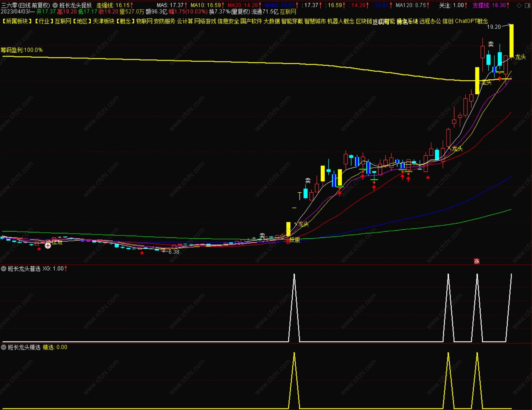Click the 班长龙头捉妖 indicator name
The width and height of the screenshot is (532, 410).
click(76, 5)
